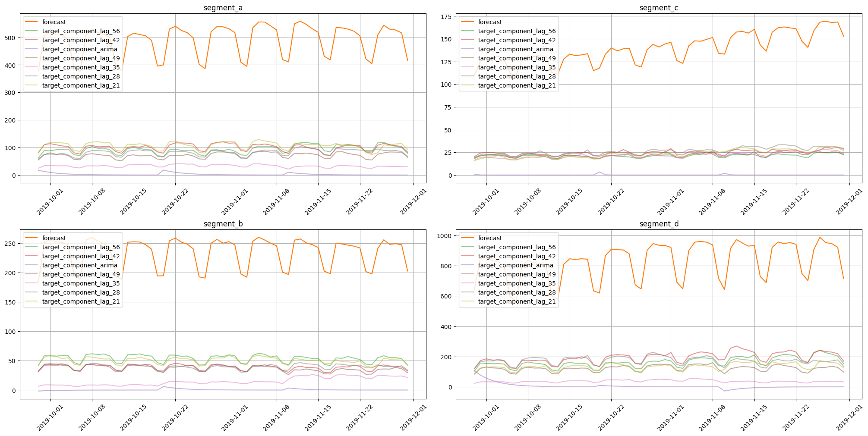Click the 'segment_a' chart title
Image resolution: width=868 pixels, height=436 pixels.
tap(223, 8)
